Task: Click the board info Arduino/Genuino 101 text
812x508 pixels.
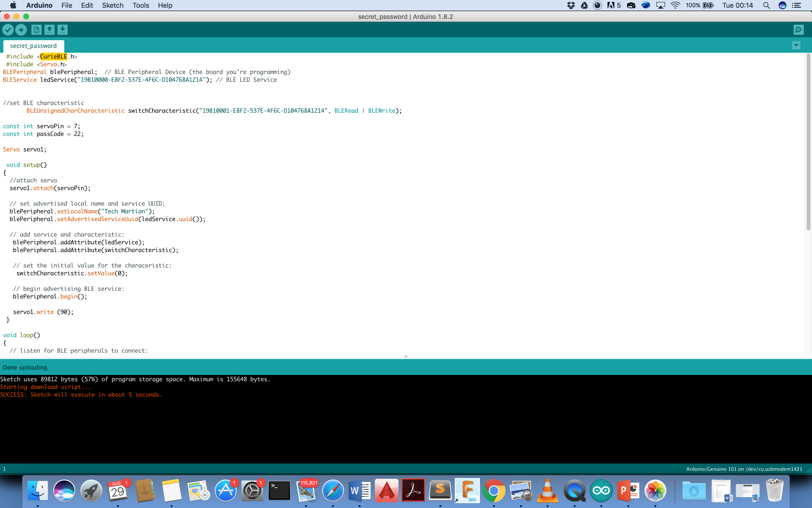Action: 744,469
